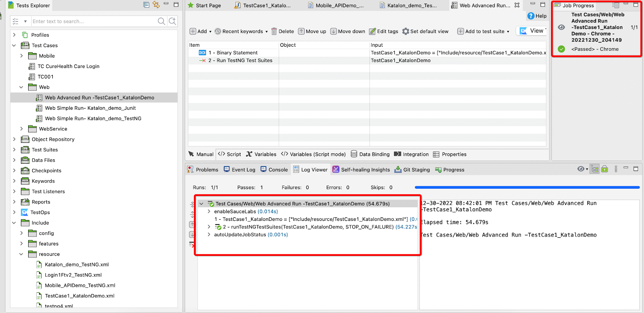The width and height of the screenshot is (644, 313).
Task: Expand the Profiles tree node
Action: pyautogui.click(x=14, y=35)
